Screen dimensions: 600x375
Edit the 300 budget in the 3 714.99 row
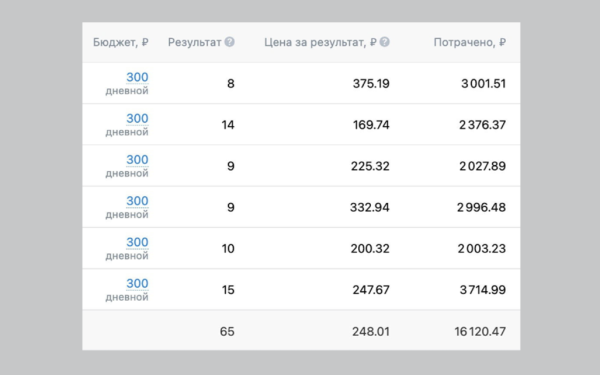point(137,284)
